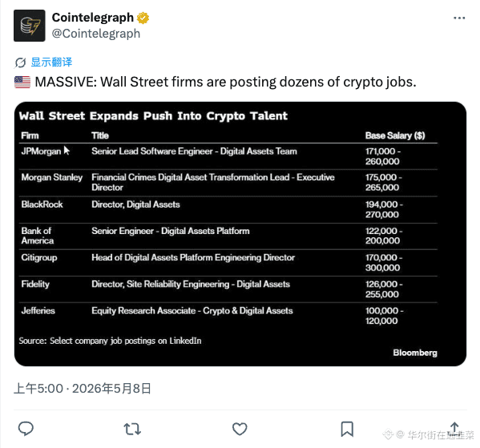This screenshot has width=480, height=448.
Task: Bookmark this post using the bookmark icon
Action: 347,429
